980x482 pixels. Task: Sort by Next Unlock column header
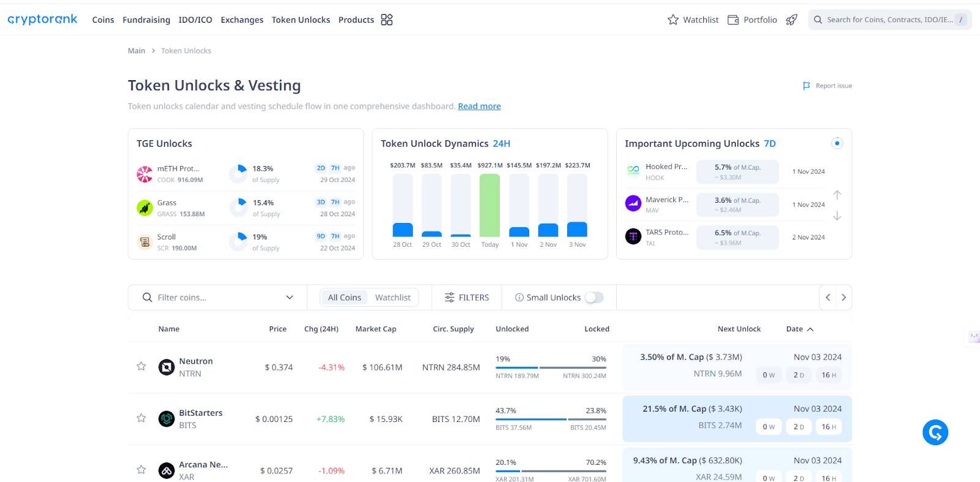click(739, 329)
